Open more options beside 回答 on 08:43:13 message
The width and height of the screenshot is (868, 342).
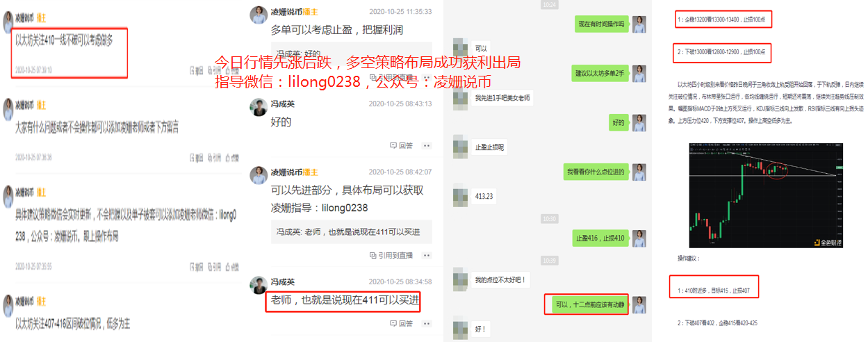coord(427,146)
